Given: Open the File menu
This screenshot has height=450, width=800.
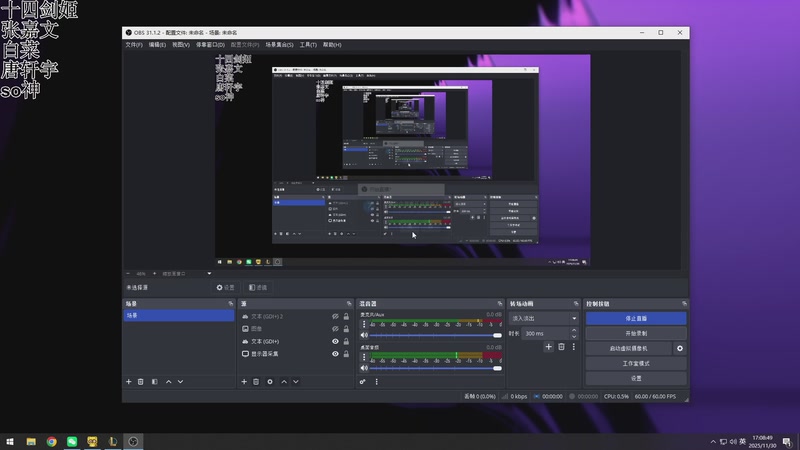Looking at the screenshot, I should click(134, 45).
